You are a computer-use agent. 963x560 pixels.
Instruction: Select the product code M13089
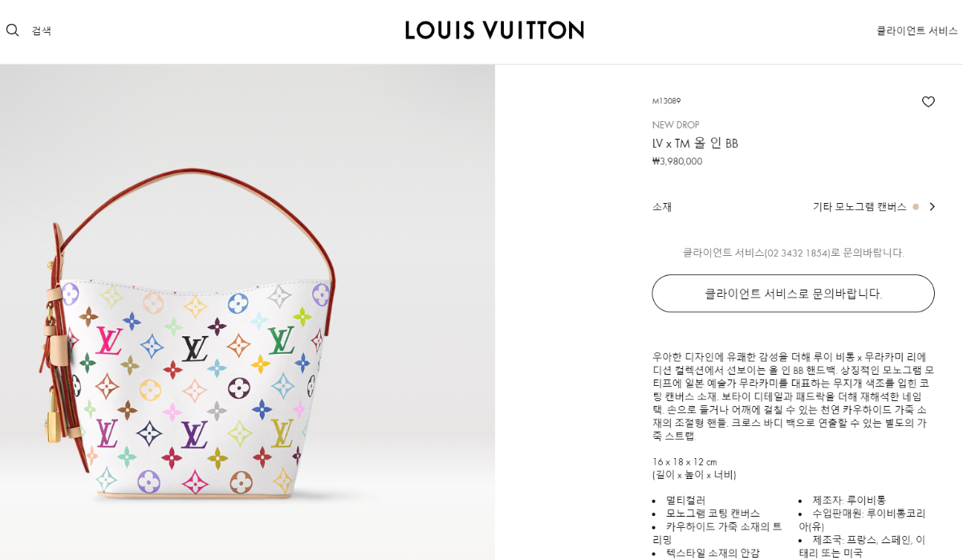click(666, 101)
